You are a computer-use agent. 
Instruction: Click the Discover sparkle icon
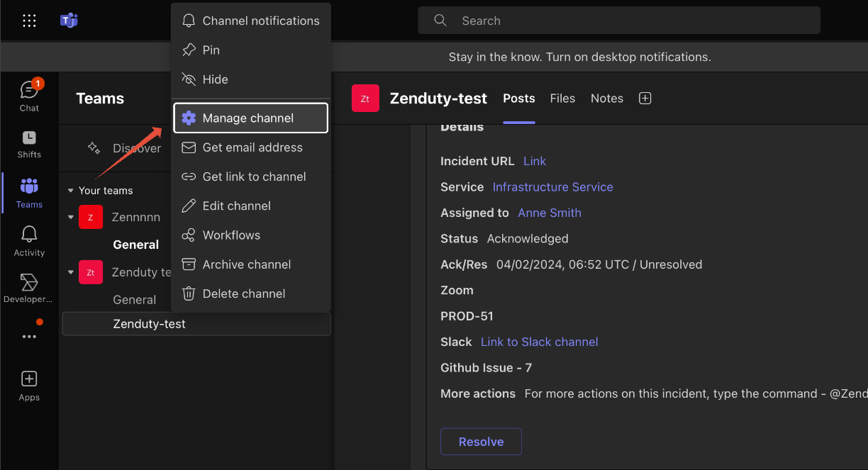coord(94,148)
